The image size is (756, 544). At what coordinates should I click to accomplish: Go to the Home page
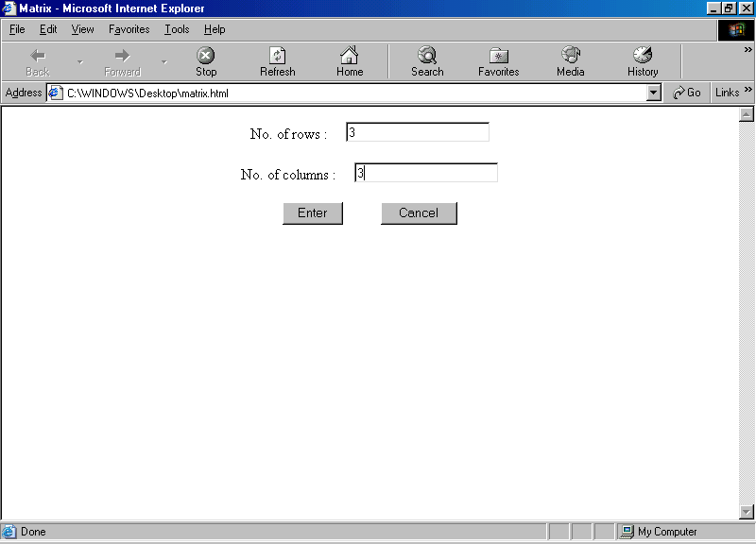[350, 61]
